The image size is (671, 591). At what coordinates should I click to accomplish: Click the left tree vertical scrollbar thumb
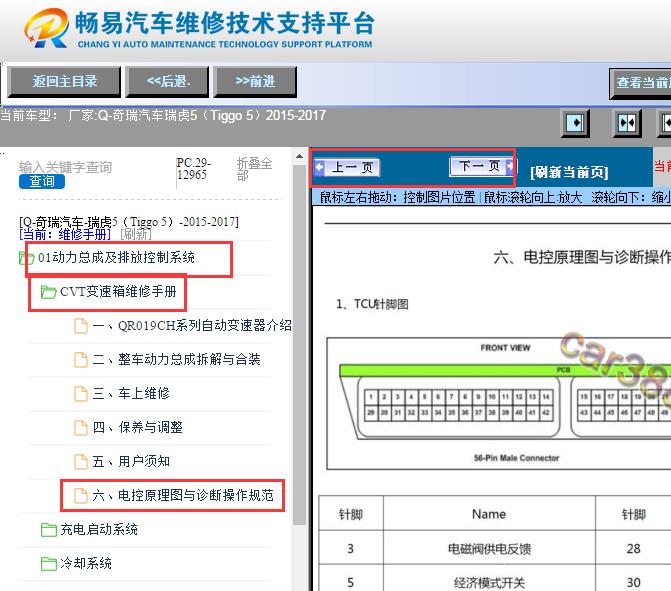pyautogui.click(x=300, y=345)
